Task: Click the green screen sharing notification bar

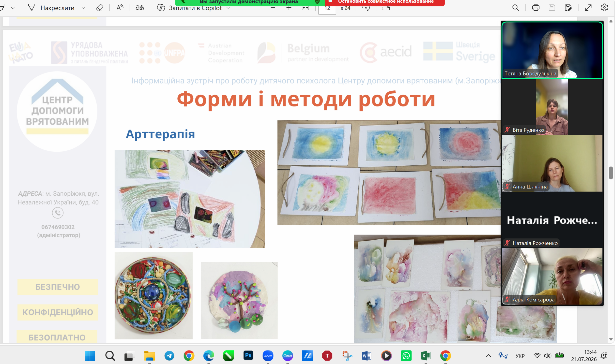Action: point(250,2)
